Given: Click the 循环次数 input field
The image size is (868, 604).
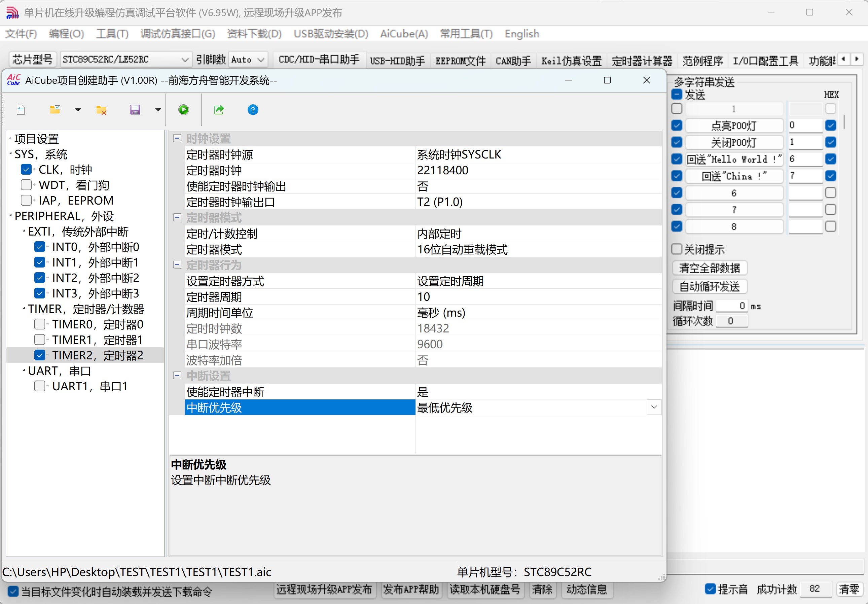Looking at the screenshot, I should (731, 321).
